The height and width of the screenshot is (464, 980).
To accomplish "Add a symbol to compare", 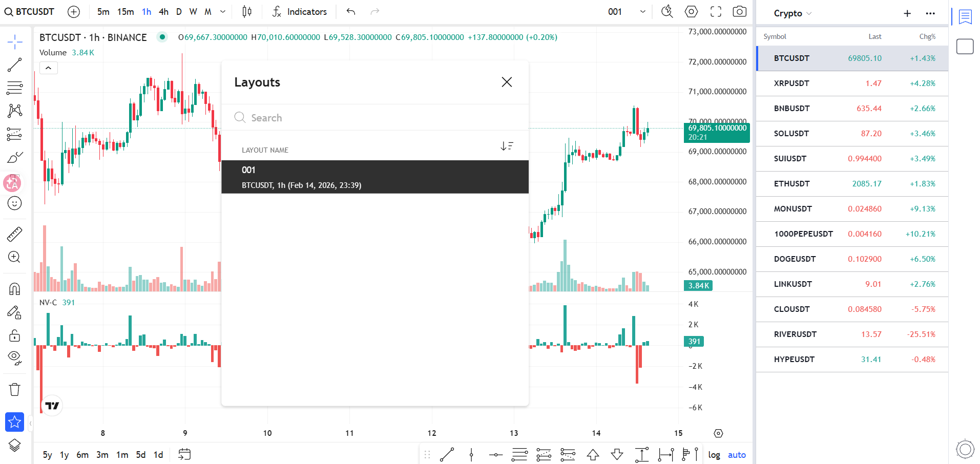I will 74,11.
